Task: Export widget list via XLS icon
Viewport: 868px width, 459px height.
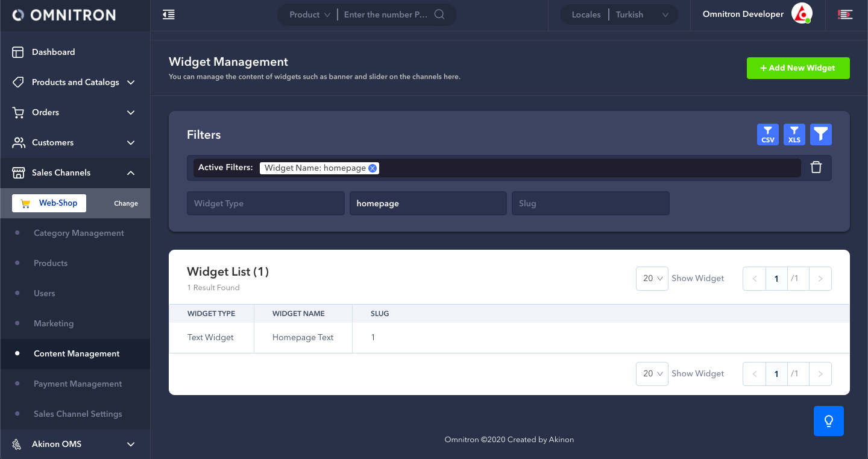Action: [x=794, y=135]
